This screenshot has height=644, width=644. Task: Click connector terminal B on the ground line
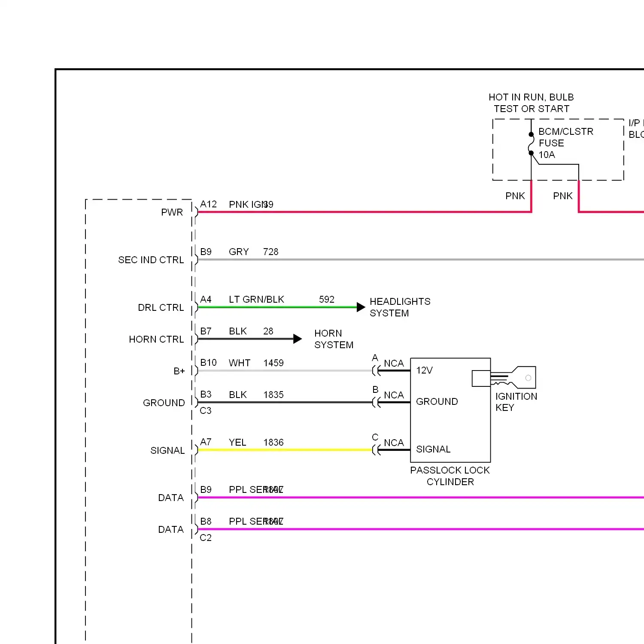(x=376, y=402)
